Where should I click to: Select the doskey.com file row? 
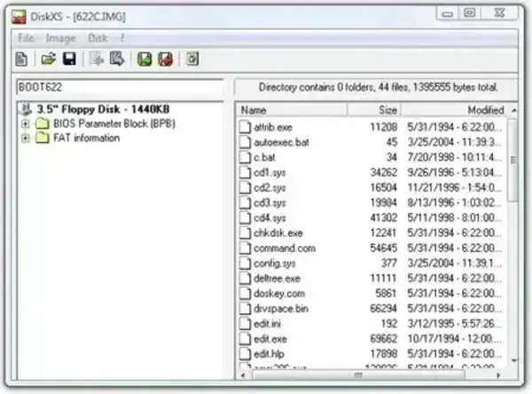[x=371, y=294]
